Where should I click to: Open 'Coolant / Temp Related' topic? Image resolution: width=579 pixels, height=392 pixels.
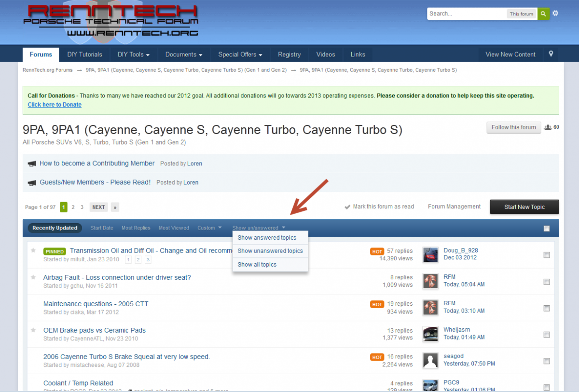78,383
